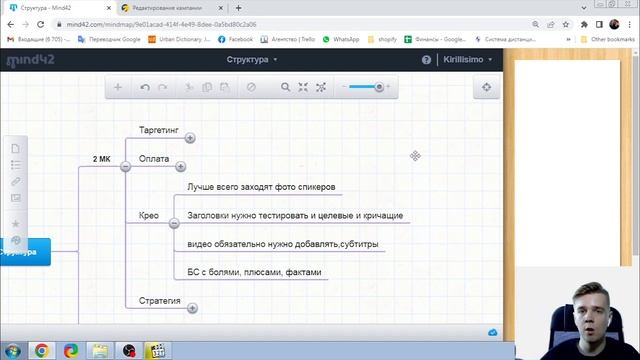Open Chrome three-dot menu
The width and height of the screenshot is (640, 360).
(x=630, y=24)
